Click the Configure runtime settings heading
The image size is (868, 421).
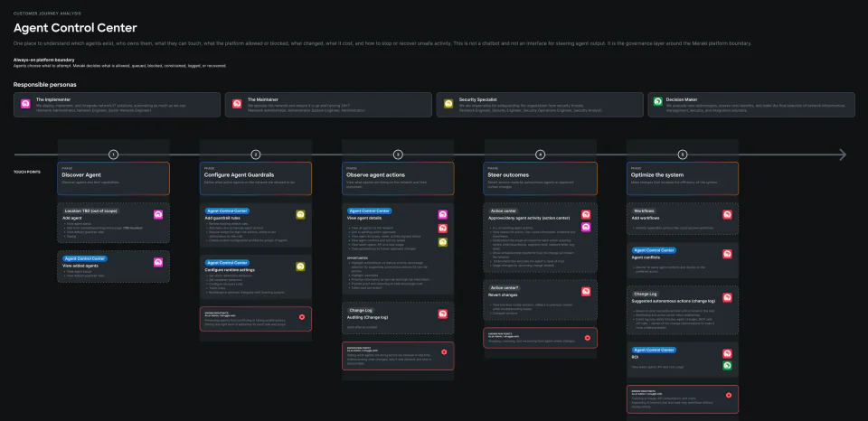coord(231,270)
